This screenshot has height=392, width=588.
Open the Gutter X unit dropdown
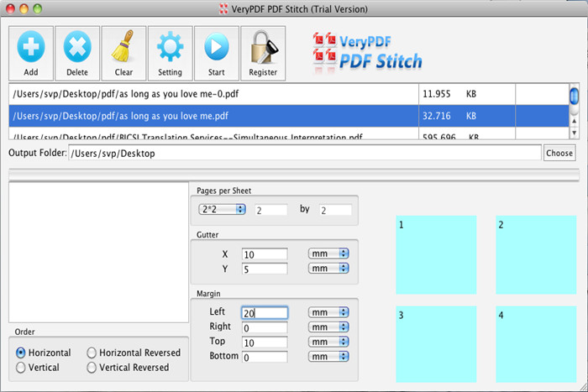328,253
